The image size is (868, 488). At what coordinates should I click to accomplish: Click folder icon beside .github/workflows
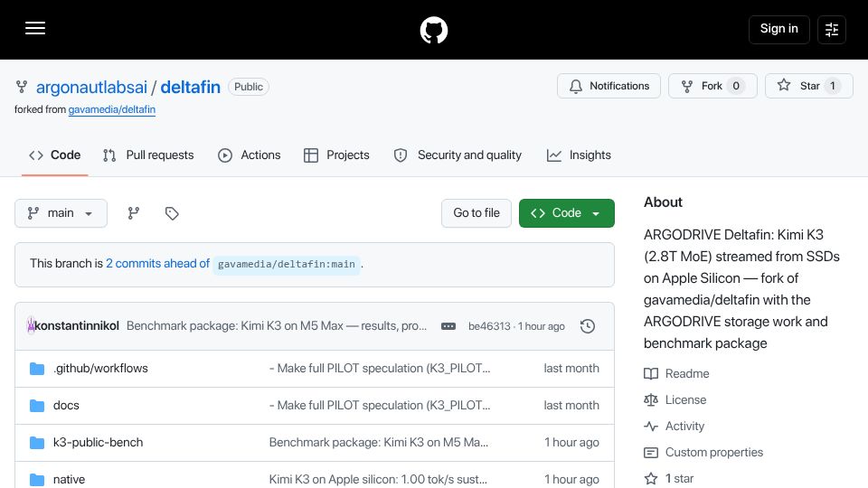point(36,369)
